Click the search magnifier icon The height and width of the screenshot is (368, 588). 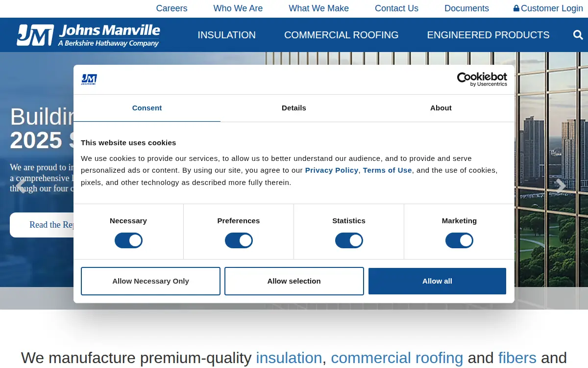coord(578,35)
